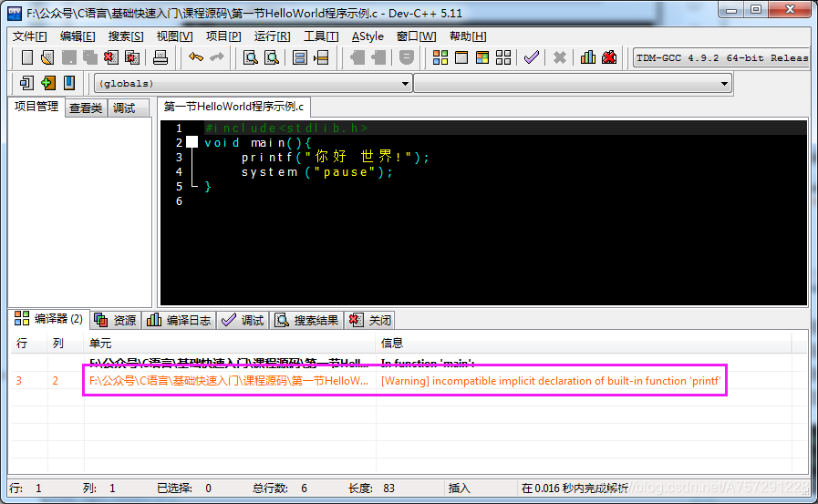Click the Undo arrow icon
Screen dimensions: 818x504
click(x=196, y=57)
